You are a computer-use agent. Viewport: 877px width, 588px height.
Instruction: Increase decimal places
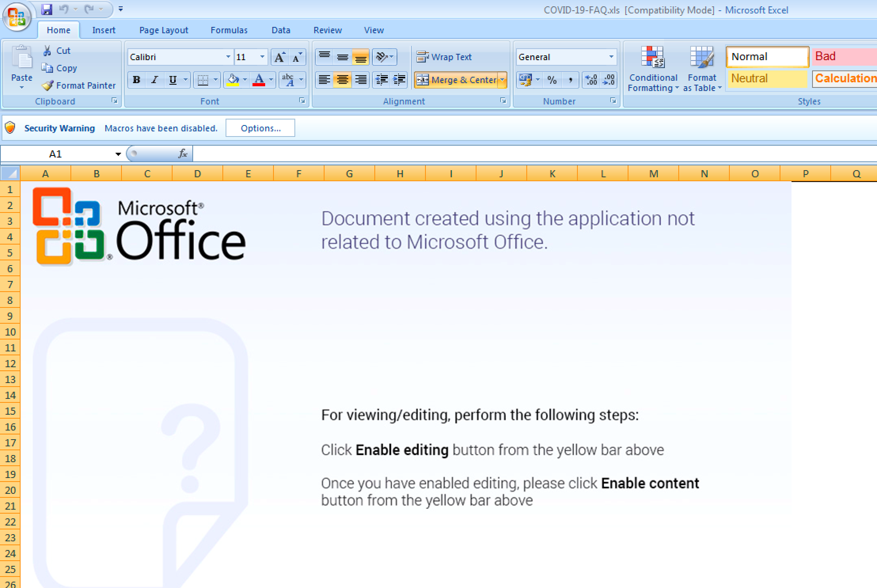pyautogui.click(x=591, y=80)
